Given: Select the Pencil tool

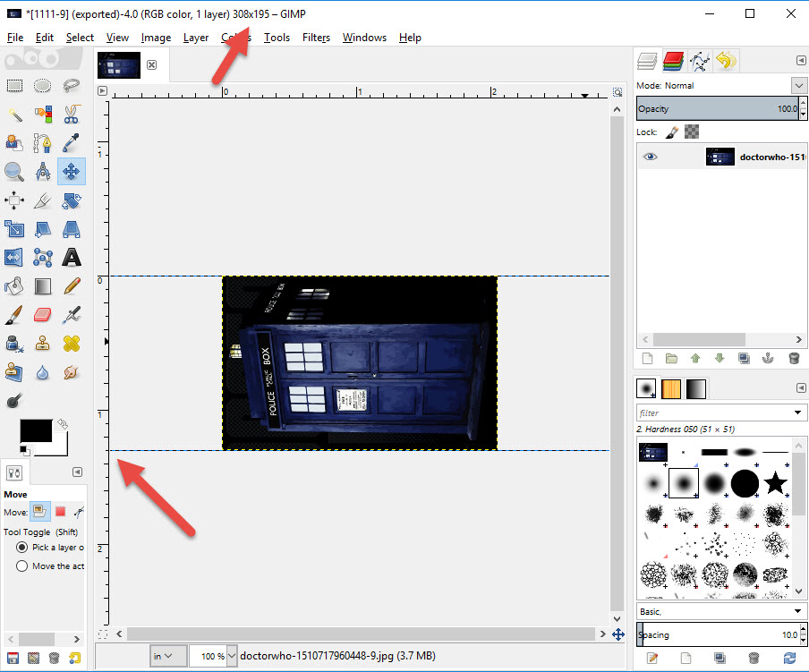Looking at the screenshot, I should [72, 285].
